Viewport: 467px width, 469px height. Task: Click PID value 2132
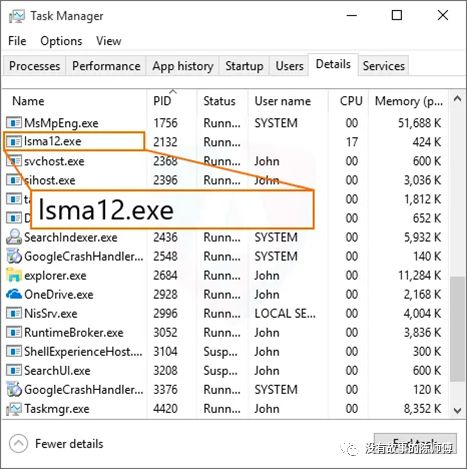pyautogui.click(x=165, y=142)
